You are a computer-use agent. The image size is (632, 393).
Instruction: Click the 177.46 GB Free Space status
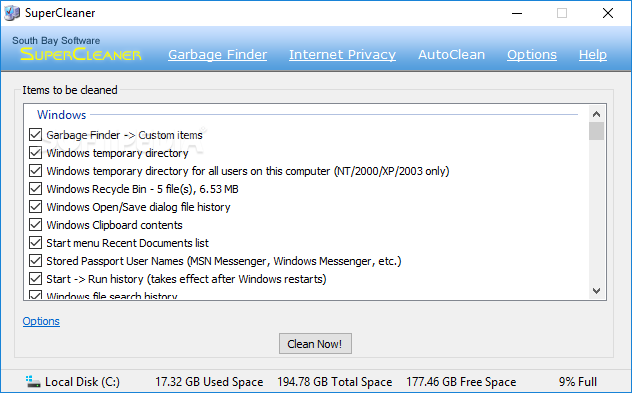click(x=461, y=382)
